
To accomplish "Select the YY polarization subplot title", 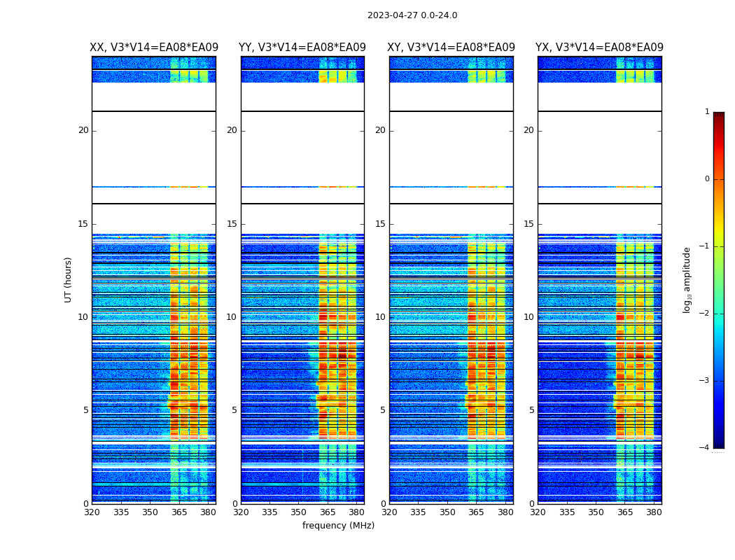I will [302, 48].
